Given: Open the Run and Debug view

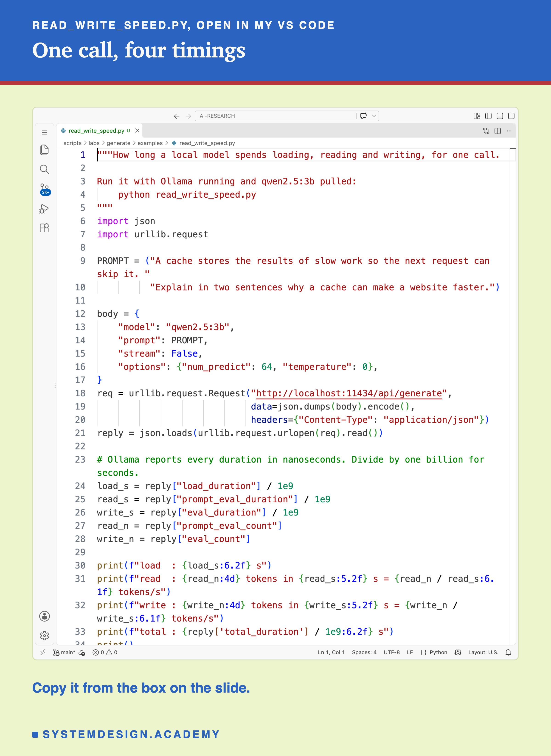Looking at the screenshot, I should (44, 209).
